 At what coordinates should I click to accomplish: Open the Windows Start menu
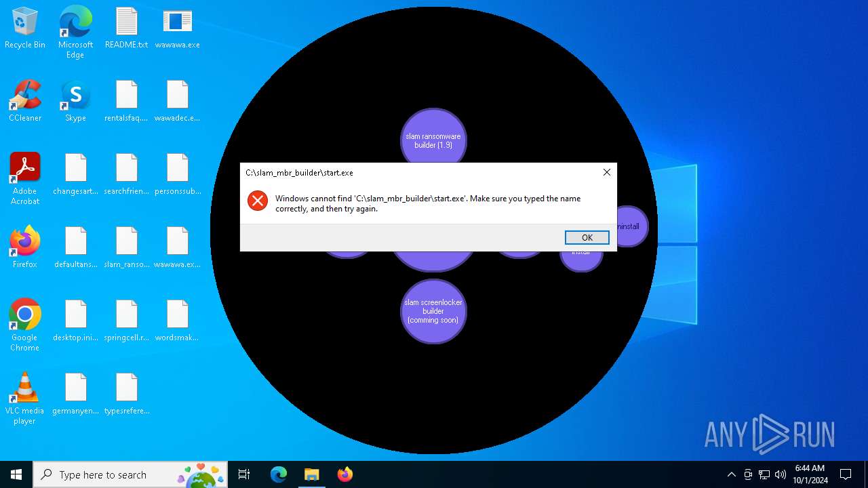click(x=16, y=474)
